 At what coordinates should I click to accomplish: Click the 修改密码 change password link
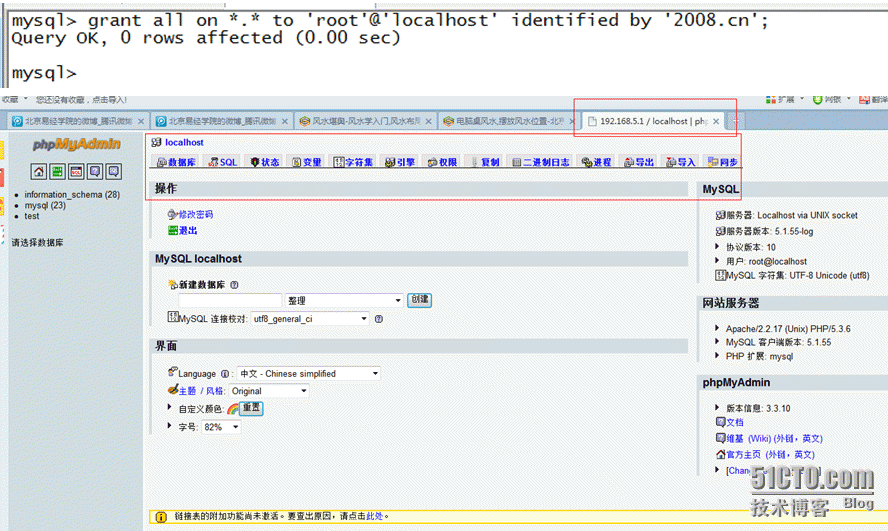coord(196,215)
